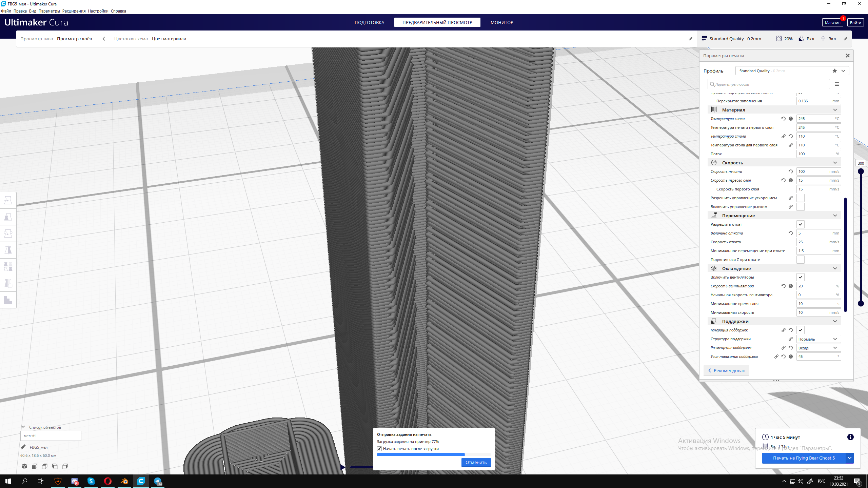868x488 pixels.
Task: Switch to 3D perspective view cube icon
Action: tap(24, 466)
